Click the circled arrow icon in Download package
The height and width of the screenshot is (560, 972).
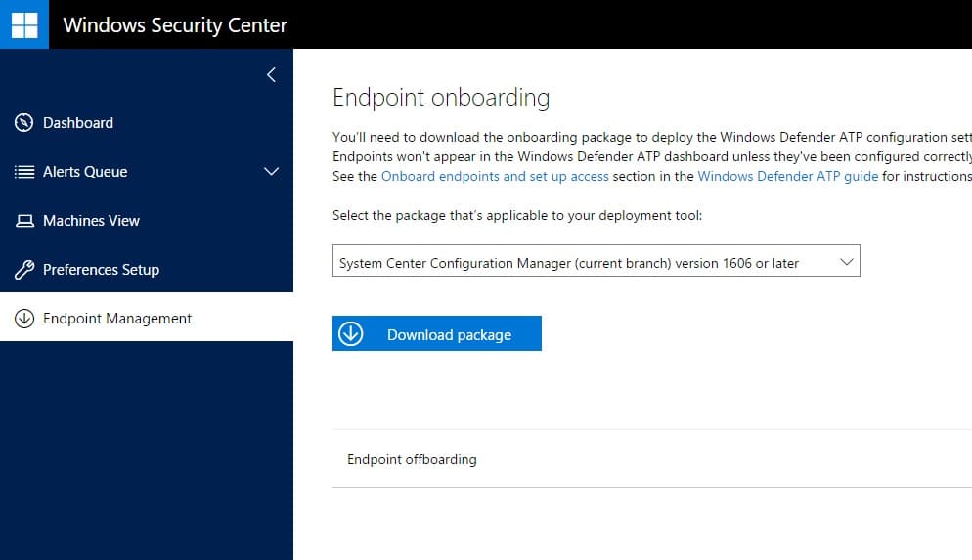click(x=350, y=333)
